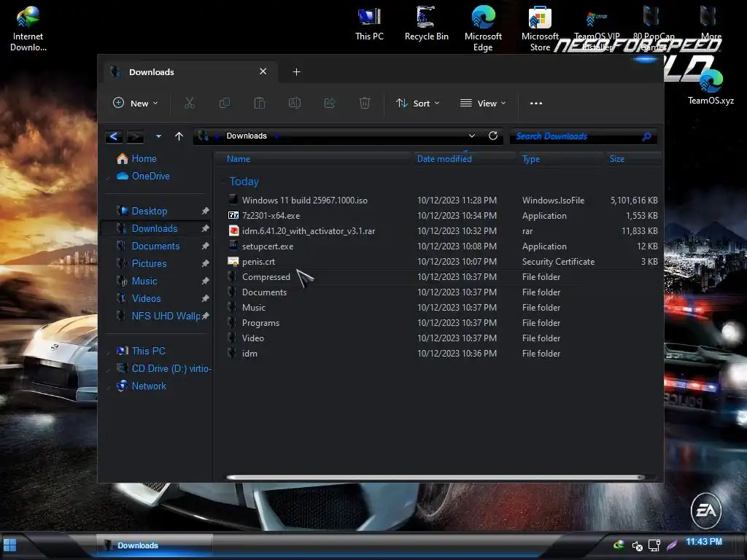Select the Microsoft Edge desktop icon
The width and height of the screenshot is (747, 560).
(483, 28)
